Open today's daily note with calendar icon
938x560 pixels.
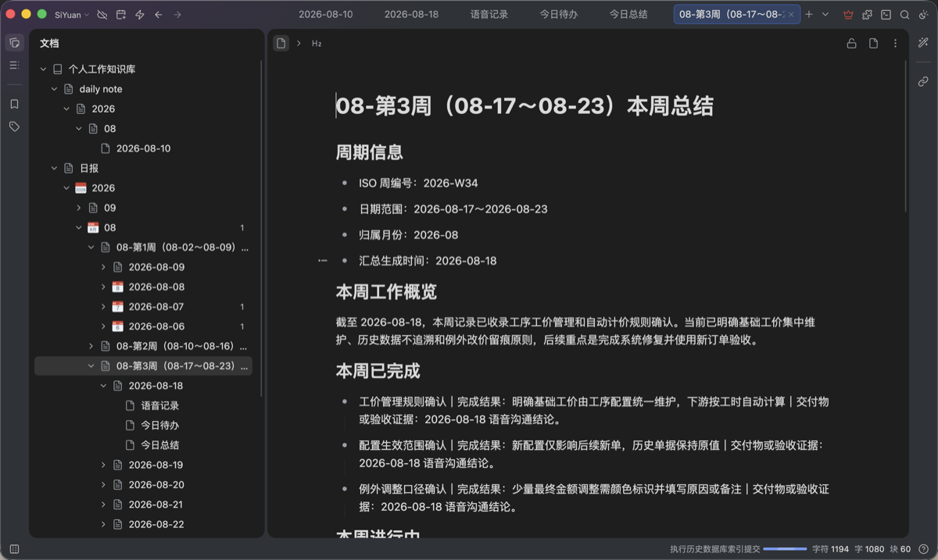point(120,15)
